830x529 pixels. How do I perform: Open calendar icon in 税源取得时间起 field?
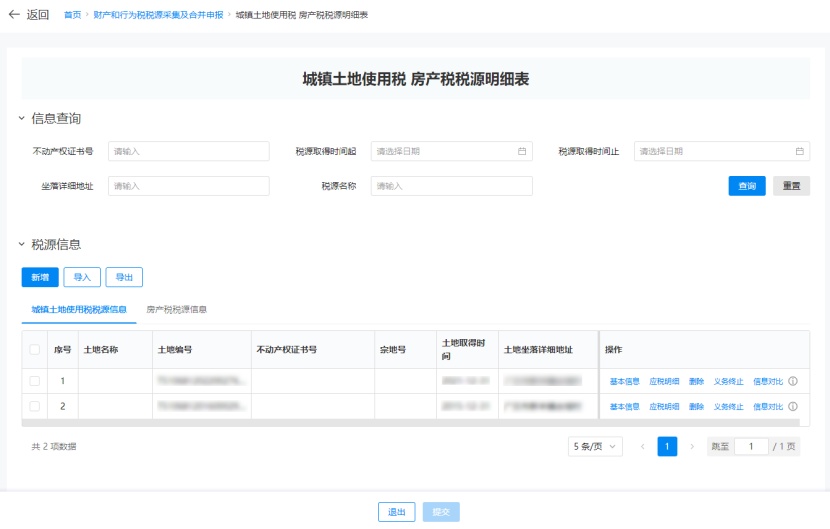pos(521,151)
